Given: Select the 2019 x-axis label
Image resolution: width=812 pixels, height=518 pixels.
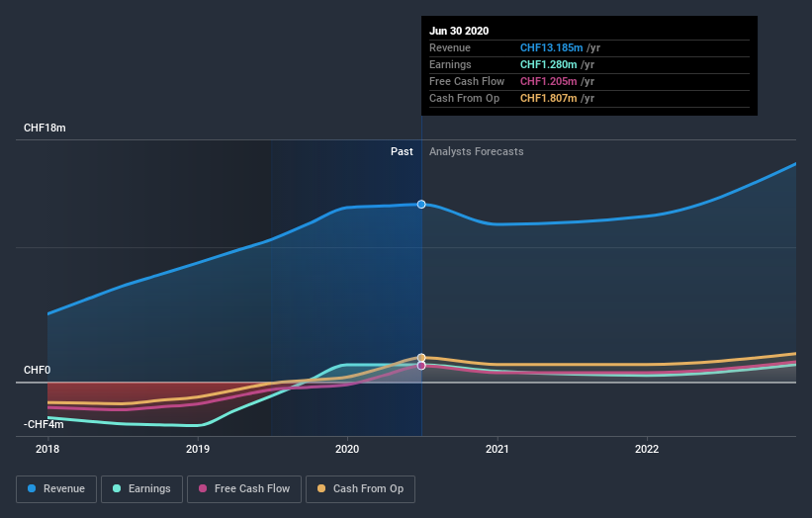Looking at the screenshot, I should [x=198, y=449].
